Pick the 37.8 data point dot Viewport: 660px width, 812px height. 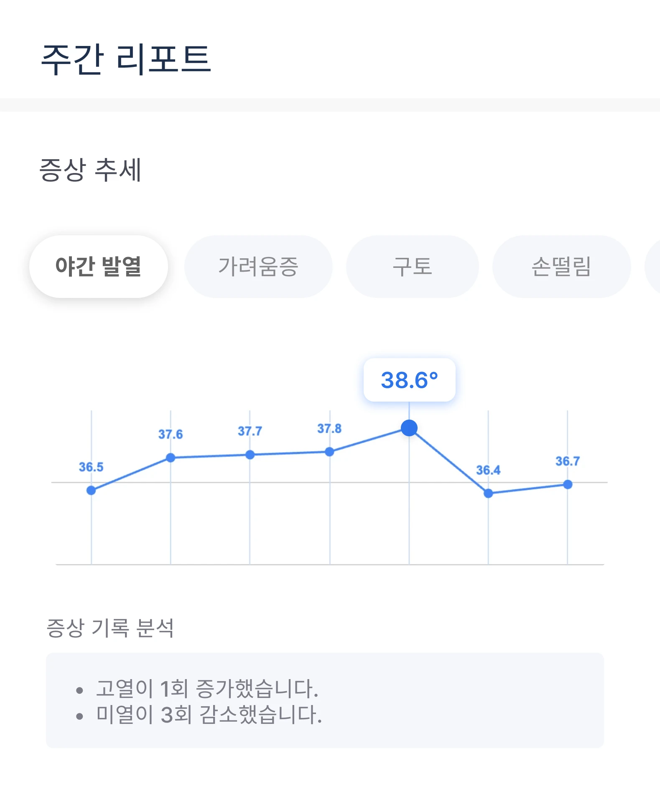click(x=329, y=452)
